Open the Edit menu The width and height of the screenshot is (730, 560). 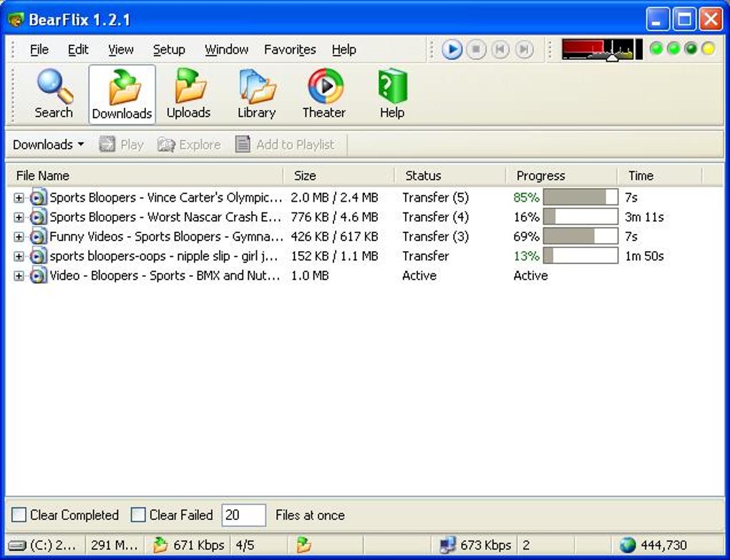(78, 49)
